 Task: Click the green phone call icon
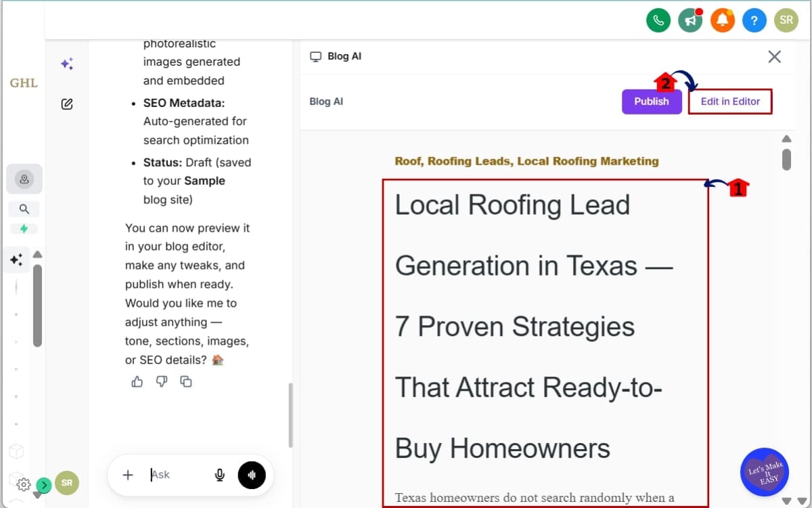tap(658, 20)
